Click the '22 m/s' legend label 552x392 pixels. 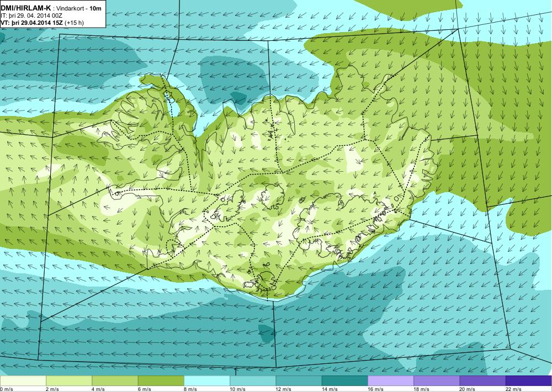[x=513, y=389]
